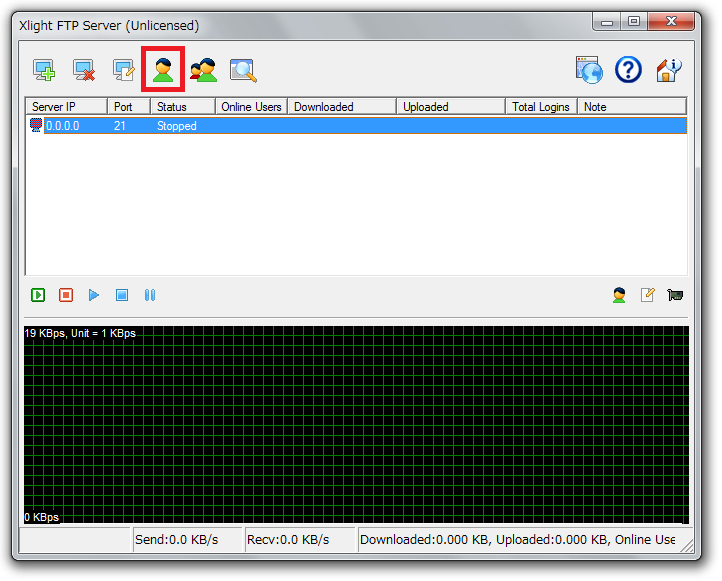Click the magnifier log viewer icon
This screenshot has width=722, height=581.
(243, 70)
